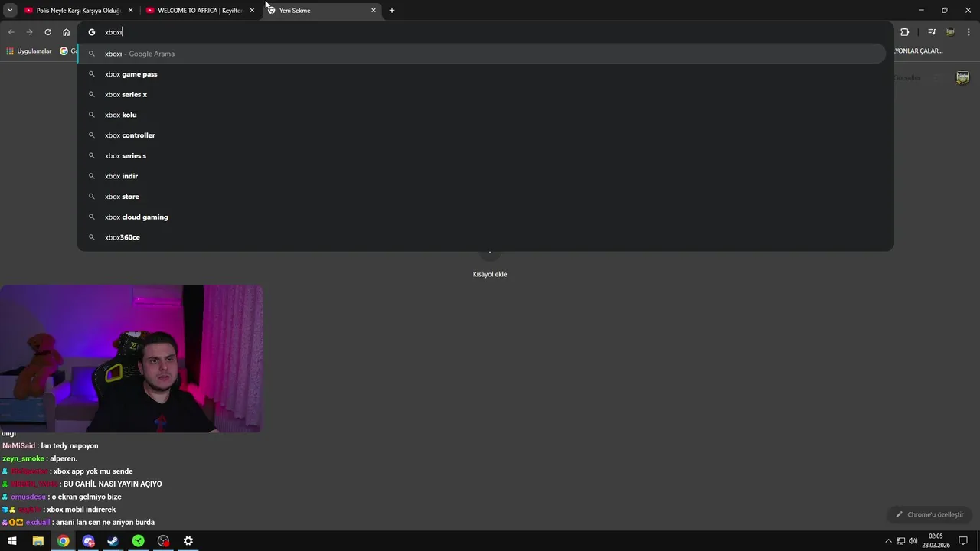
Task: Open the Settings gear in the taskbar
Action: (x=188, y=541)
